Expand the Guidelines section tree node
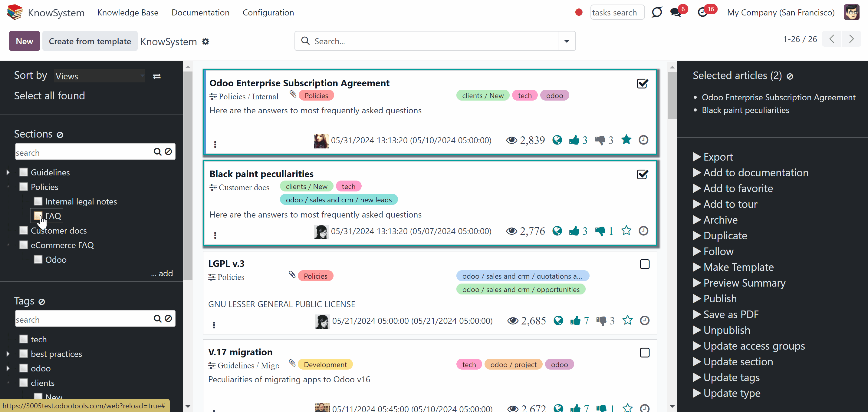The width and height of the screenshot is (868, 412). (8, 173)
